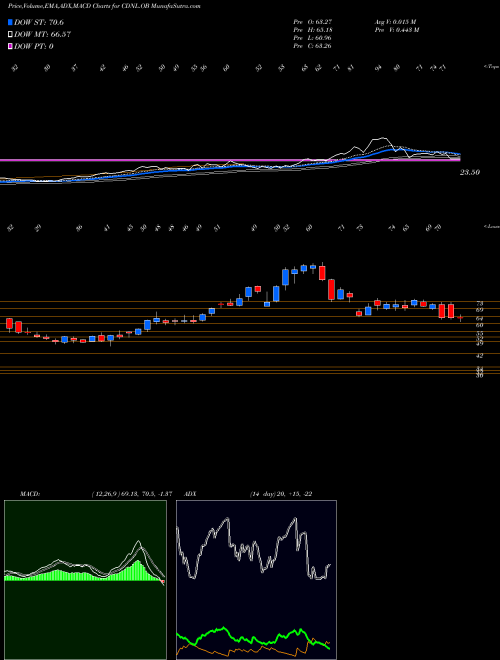The width and height of the screenshot is (500, 660).
Task: Select the 'Pre L: 60.96' value
Action: [312, 38]
